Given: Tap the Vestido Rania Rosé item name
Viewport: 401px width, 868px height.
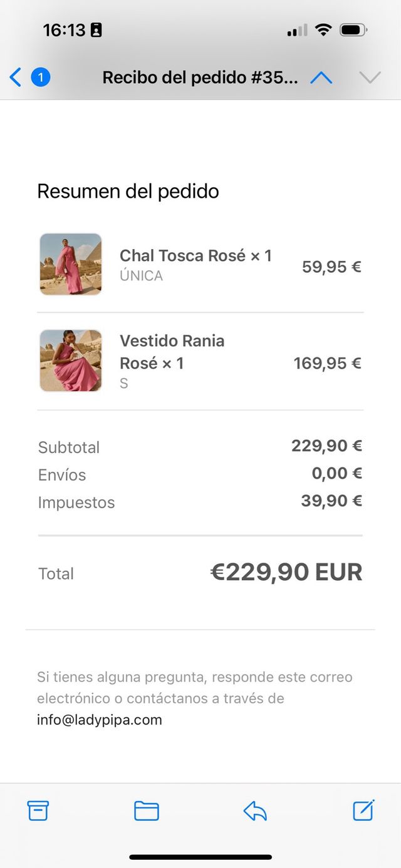Looking at the screenshot, I should [172, 352].
